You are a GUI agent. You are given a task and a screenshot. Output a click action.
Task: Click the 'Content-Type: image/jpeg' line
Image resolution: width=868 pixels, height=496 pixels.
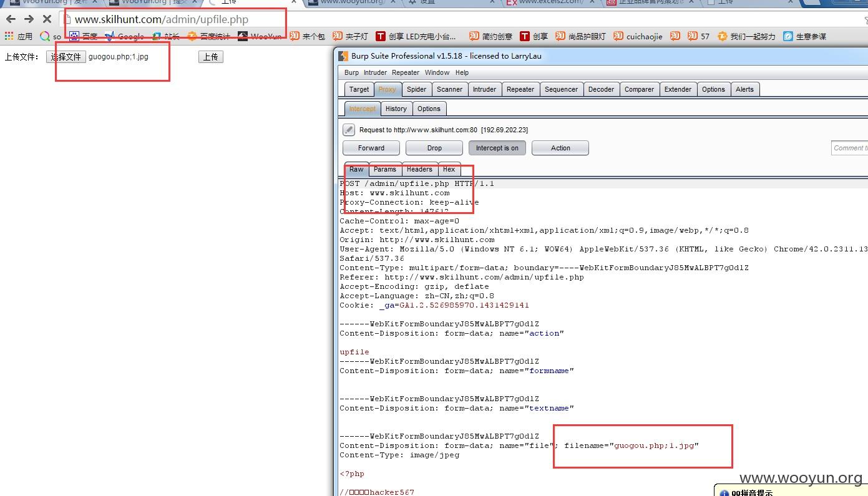pyautogui.click(x=399, y=455)
